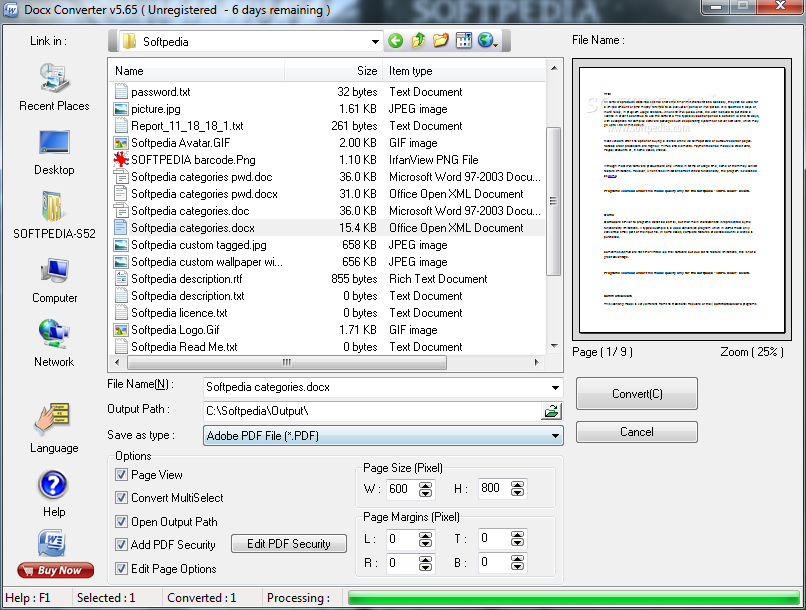The image size is (806, 610).
Task: Select Softpedia categories.doc file
Action: [327, 211]
